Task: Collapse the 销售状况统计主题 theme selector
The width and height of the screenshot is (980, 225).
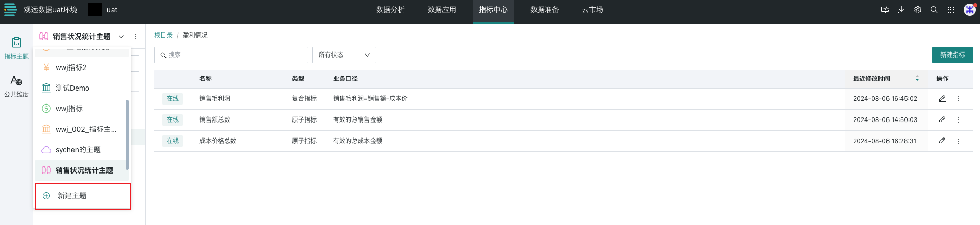Action: [121, 37]
